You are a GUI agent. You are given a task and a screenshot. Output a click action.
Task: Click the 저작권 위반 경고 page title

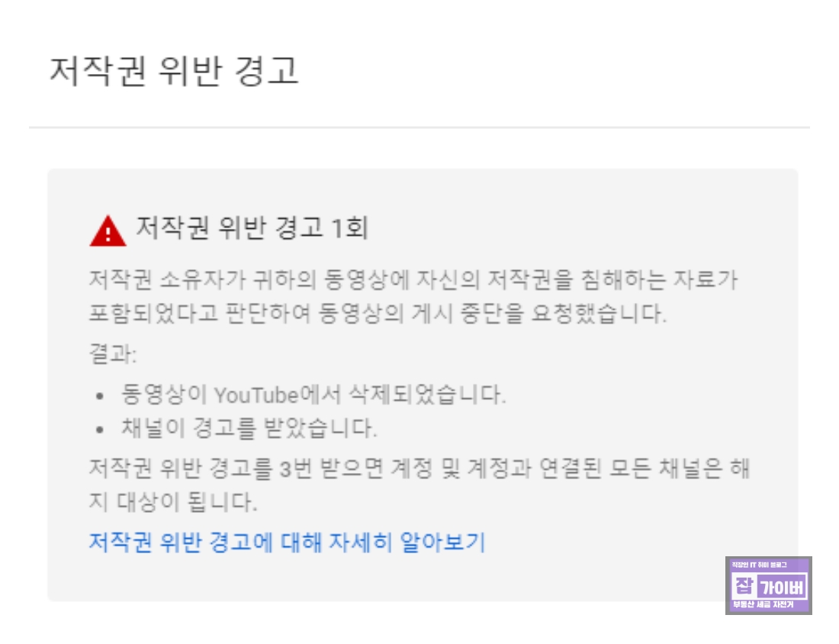(x=174, y=71)
